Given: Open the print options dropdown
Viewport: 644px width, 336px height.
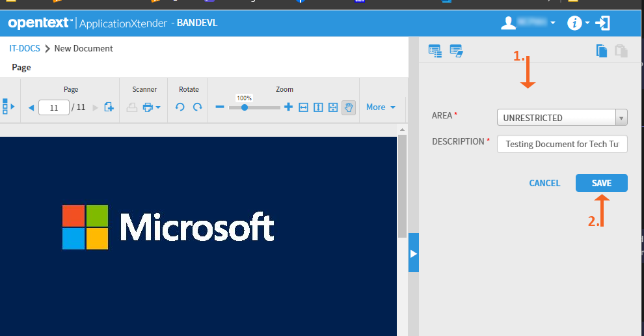Looking at the screenshot, I should pos(157,107).
